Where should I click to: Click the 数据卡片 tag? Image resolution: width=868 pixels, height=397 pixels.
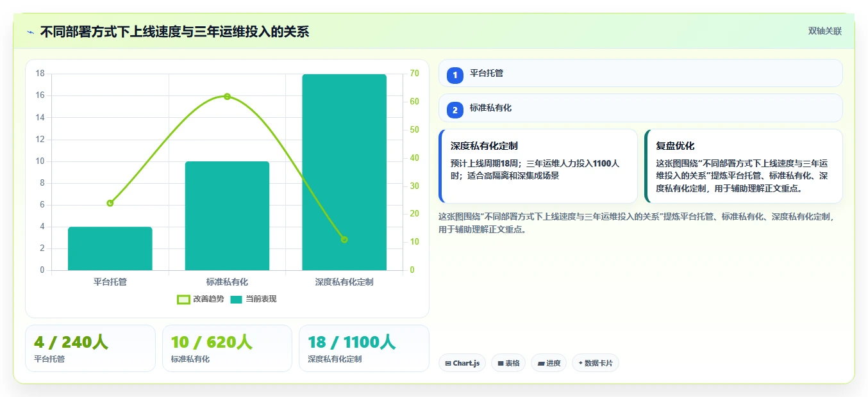tap(596, 363)
